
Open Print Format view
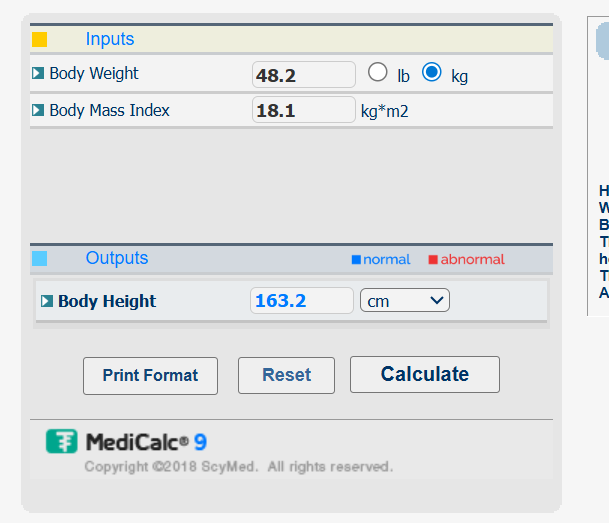pos(150,375)
